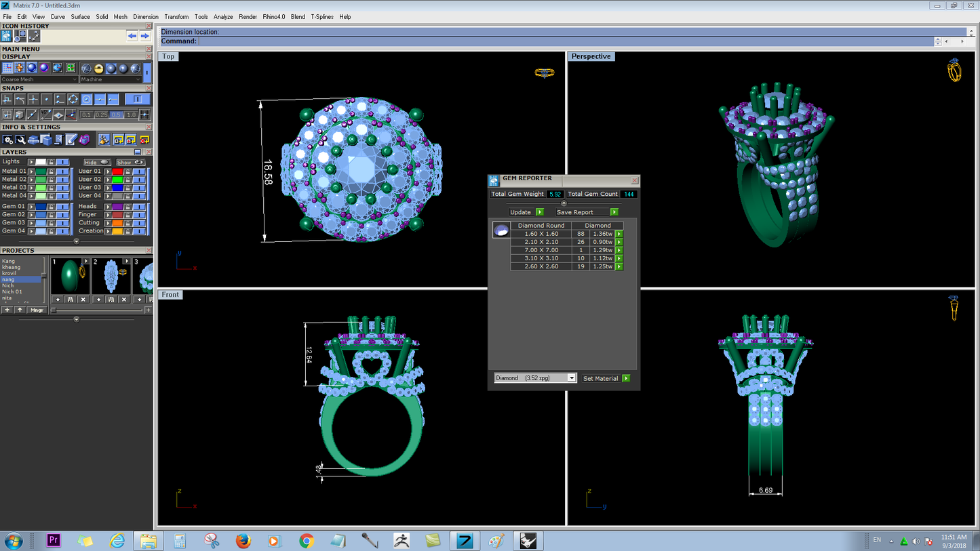The image size is (980, 551).
Task: Enable the quadrant snap icon
Action: (x=73, y=99)
